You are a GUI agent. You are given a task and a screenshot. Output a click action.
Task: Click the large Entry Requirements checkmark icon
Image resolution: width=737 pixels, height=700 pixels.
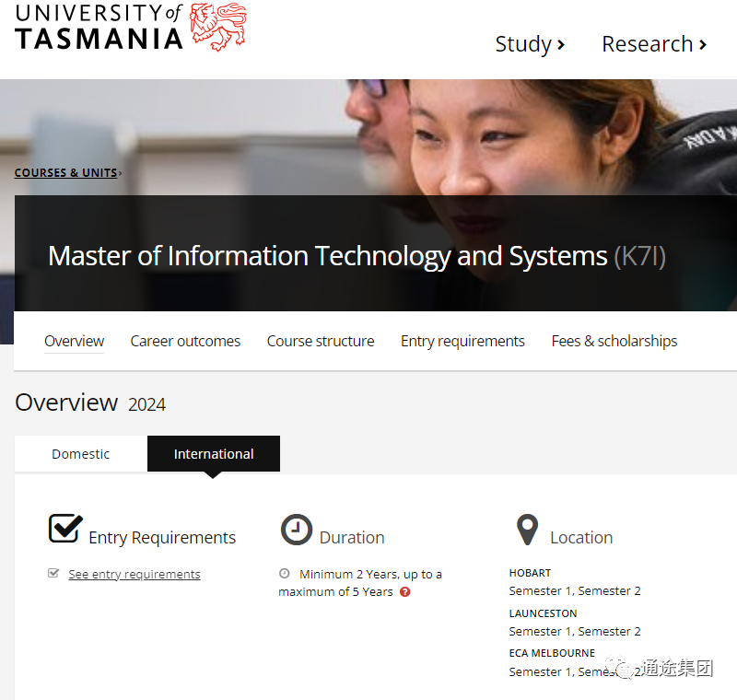click(65, 529)
